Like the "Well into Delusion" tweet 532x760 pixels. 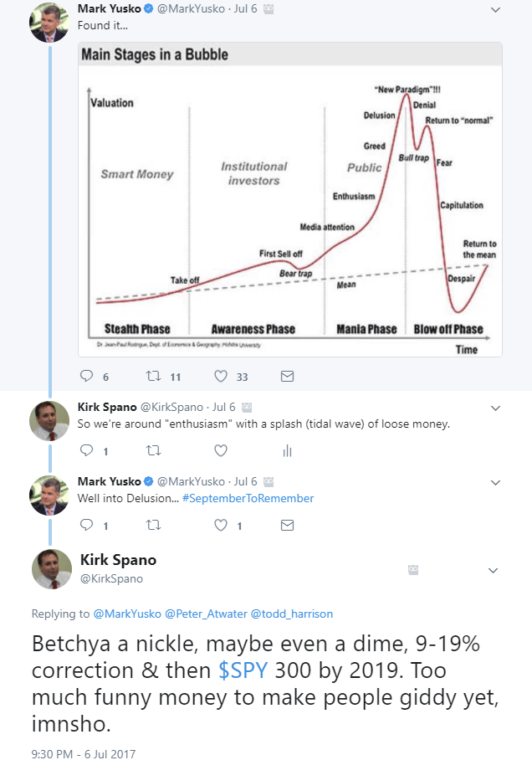(x=221, y=526)
